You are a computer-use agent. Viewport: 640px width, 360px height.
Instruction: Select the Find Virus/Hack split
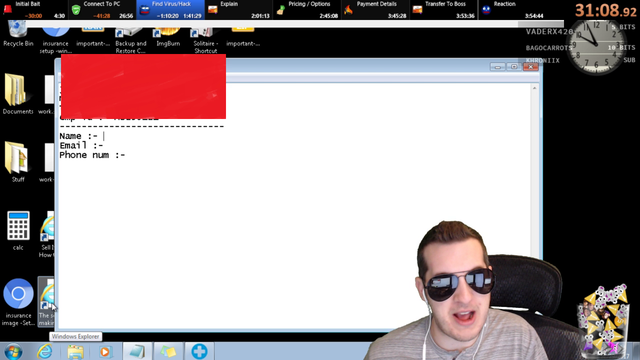pos(170,10)
